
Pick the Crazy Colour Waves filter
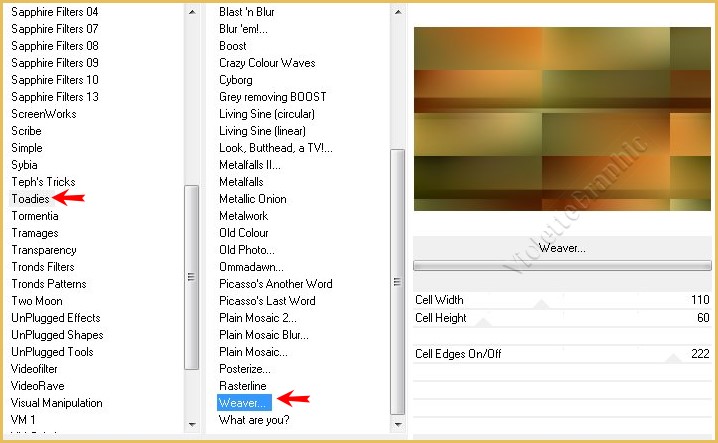[267, 63]
